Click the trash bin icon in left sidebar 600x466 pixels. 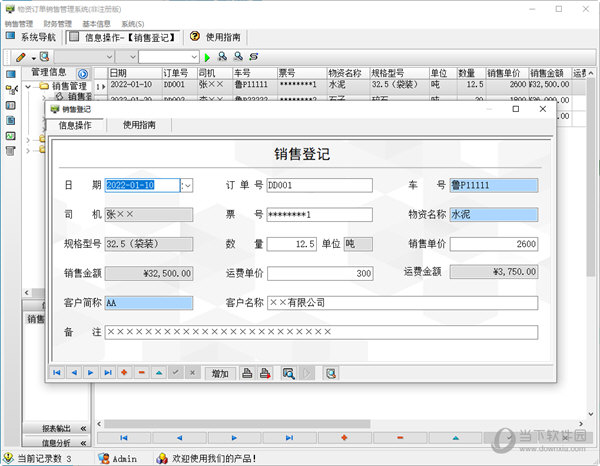(11, 151)
